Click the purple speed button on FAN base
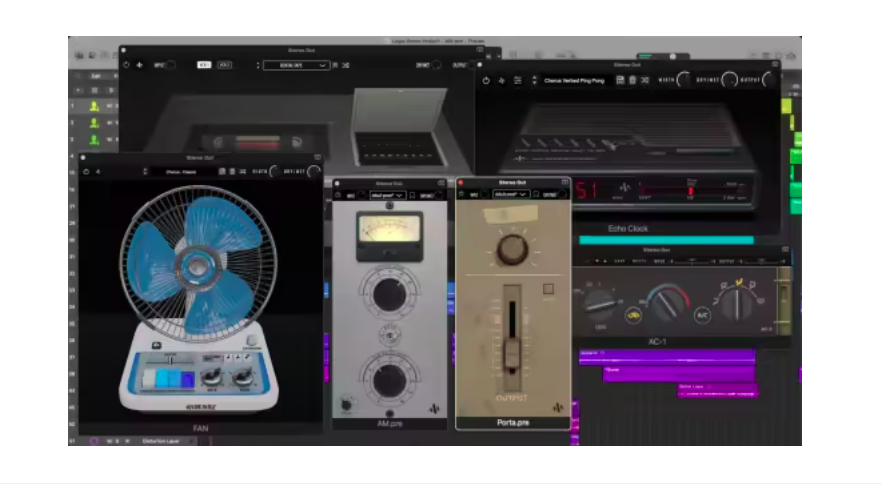 (x=187, y=379)
